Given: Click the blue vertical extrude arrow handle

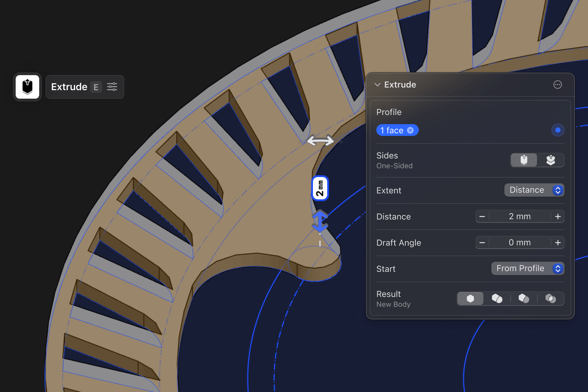Looking at the screenshot, I should tap(320, 221).
